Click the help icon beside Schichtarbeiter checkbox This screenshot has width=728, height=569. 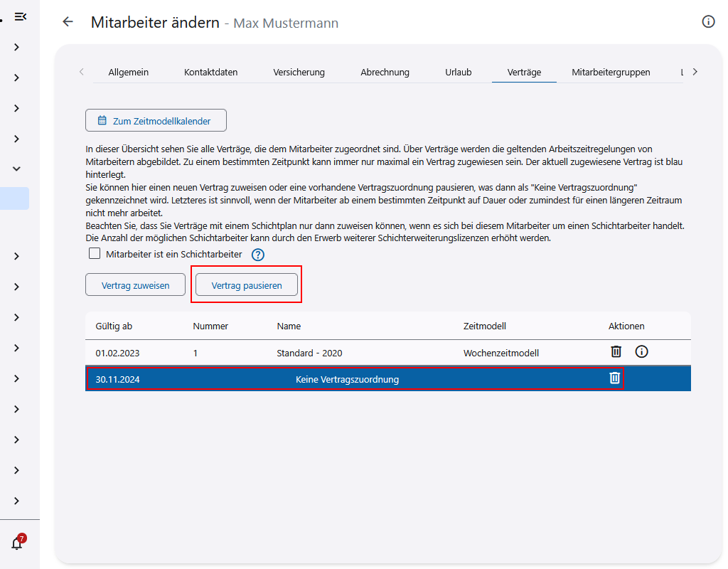258,255
